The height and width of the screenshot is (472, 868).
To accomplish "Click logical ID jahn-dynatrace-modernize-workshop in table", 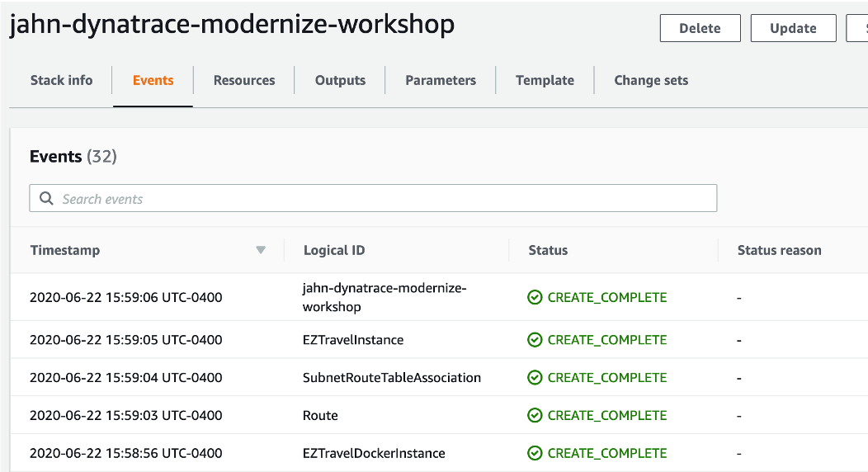I will [384, 297].
